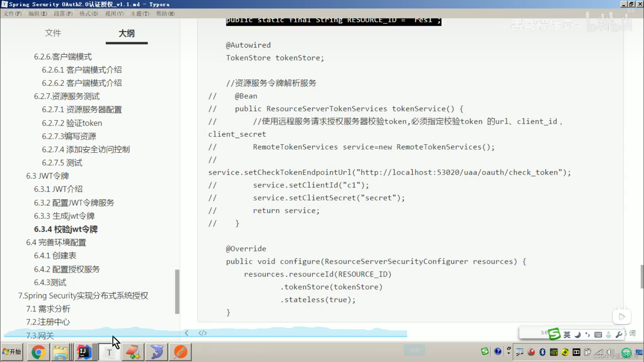
Task: Open the 格式(O) menu
Action: [89, 13]
